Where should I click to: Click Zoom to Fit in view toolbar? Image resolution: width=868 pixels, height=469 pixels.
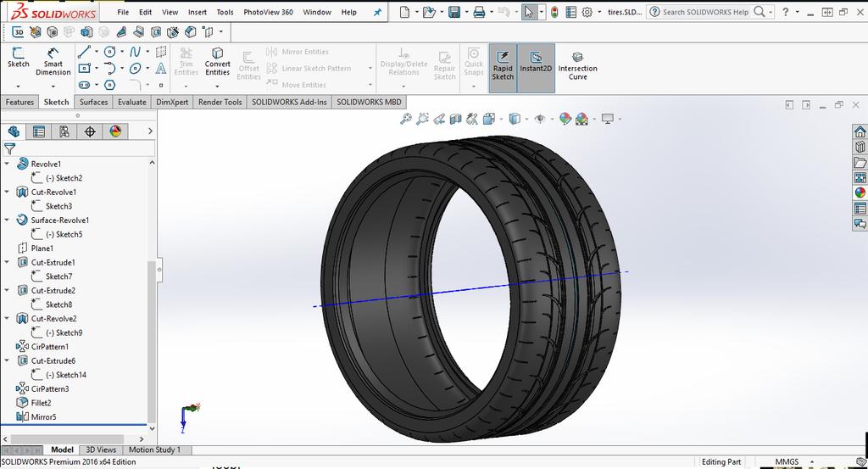pyautogui.click(x=406, y=119)
